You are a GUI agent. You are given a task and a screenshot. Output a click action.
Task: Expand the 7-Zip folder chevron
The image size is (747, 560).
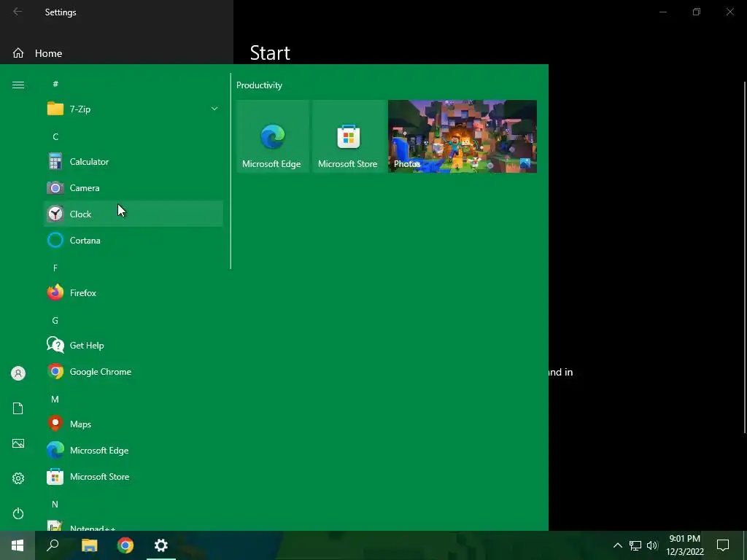coord(214,109)
